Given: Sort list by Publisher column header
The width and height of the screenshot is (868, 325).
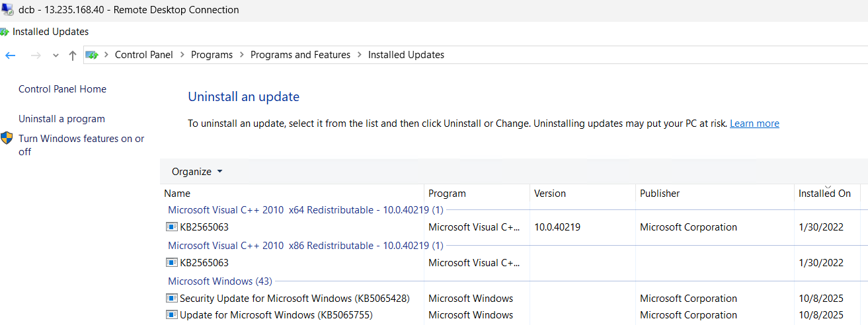Looking at the screenshot, I should click(660, 194).
